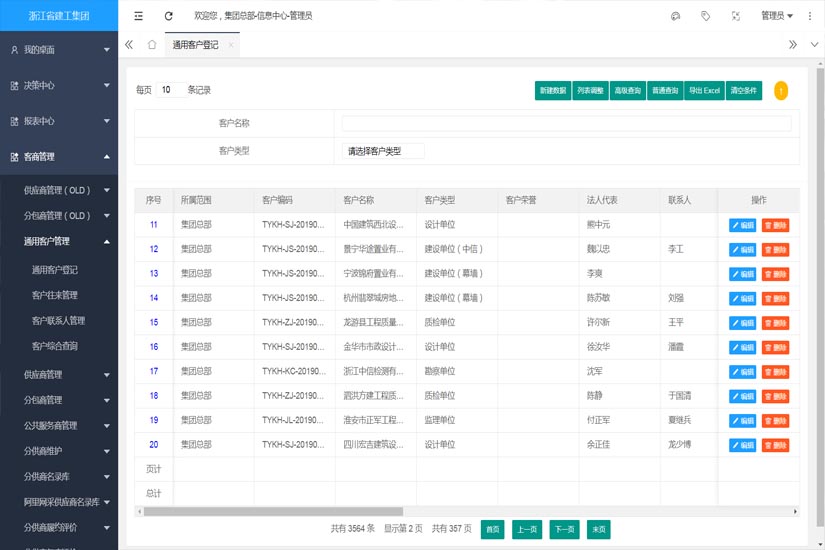Go to next page with 下一页
This screenshot has width=825, height=550.
coord(564,529)
